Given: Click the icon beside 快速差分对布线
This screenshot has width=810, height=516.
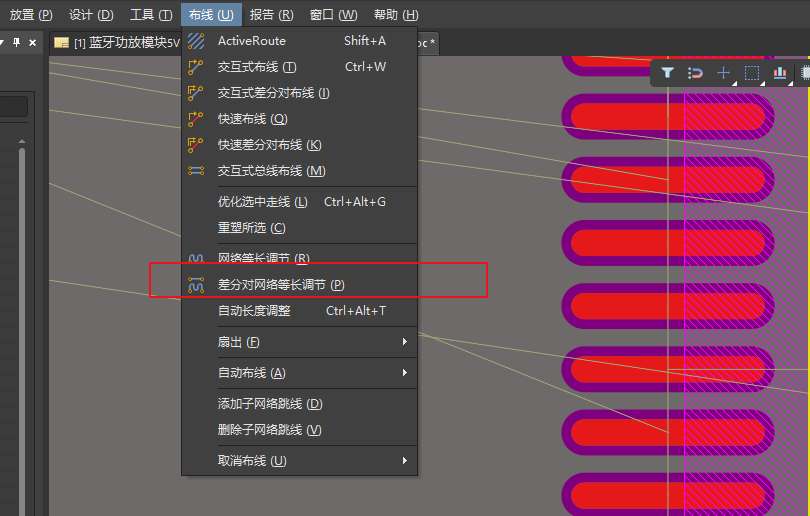Looking at the screenshot, I should click(x=195, y=145).
